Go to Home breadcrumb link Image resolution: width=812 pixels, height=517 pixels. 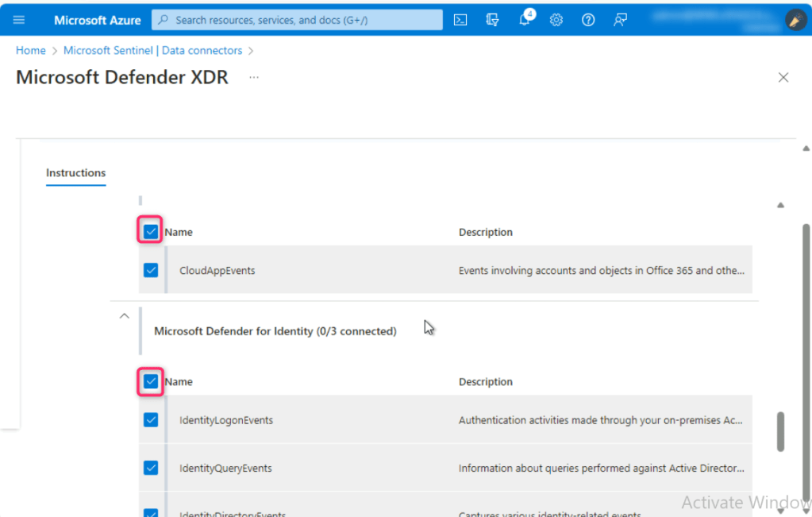31,50
